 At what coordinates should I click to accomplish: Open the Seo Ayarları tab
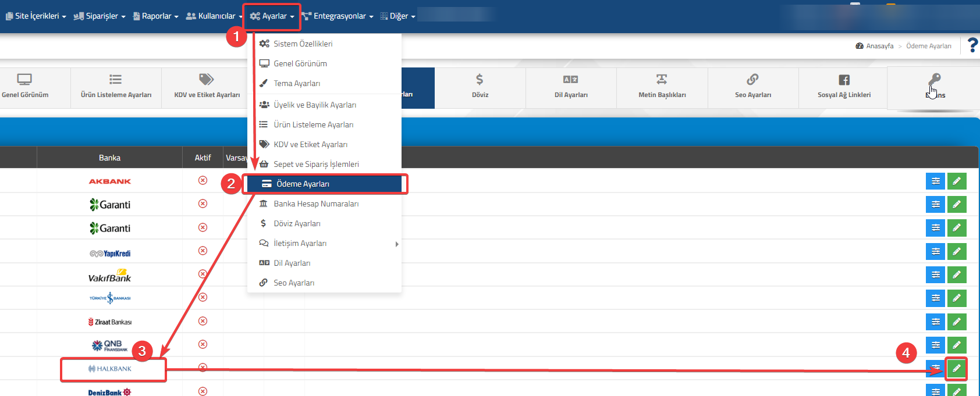[x=753, y=87]
